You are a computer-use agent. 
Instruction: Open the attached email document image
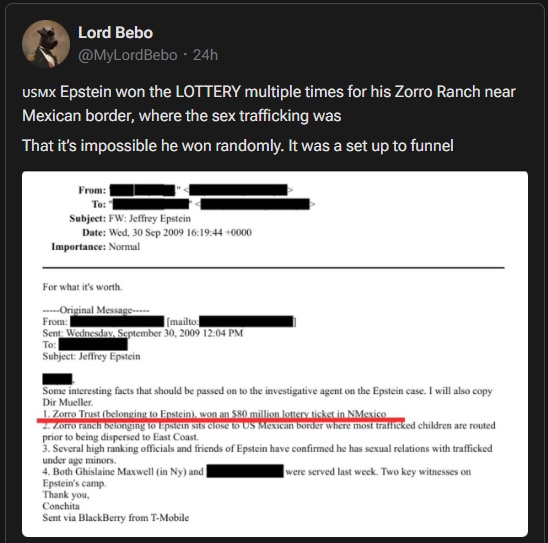pyautogui.click(x=275, y=354)
